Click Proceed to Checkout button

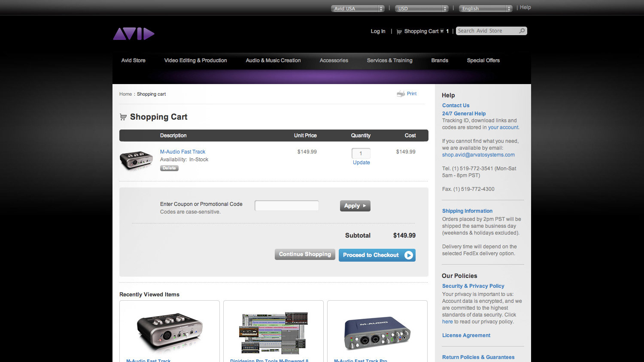point(377,255)
